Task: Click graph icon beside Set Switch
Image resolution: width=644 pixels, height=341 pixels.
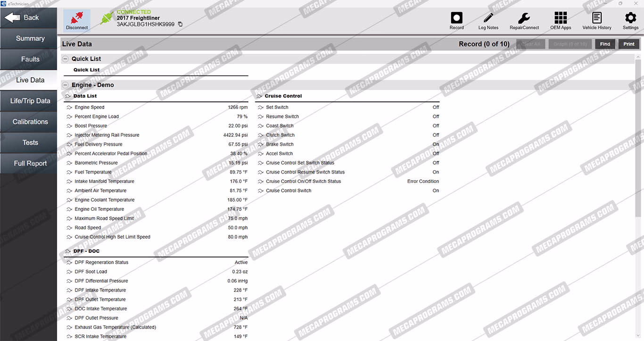Action: (261, 107)
